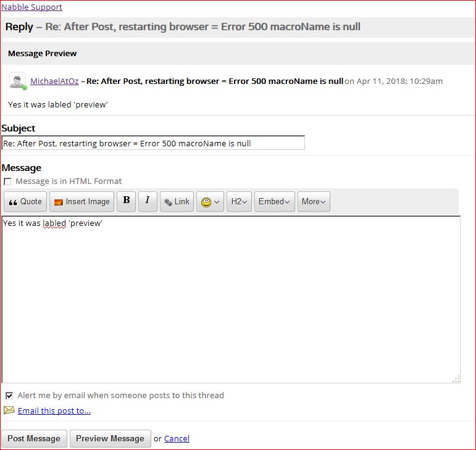Toggle bold formatting
The width and height of the screenshot is (476, 450).
click(126, 201)
